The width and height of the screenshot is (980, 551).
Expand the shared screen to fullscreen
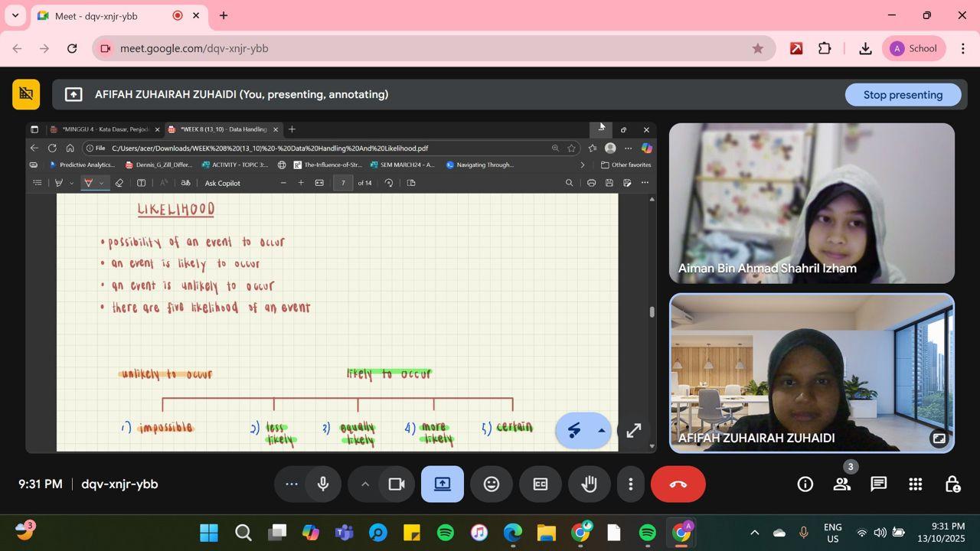point(634,431)
